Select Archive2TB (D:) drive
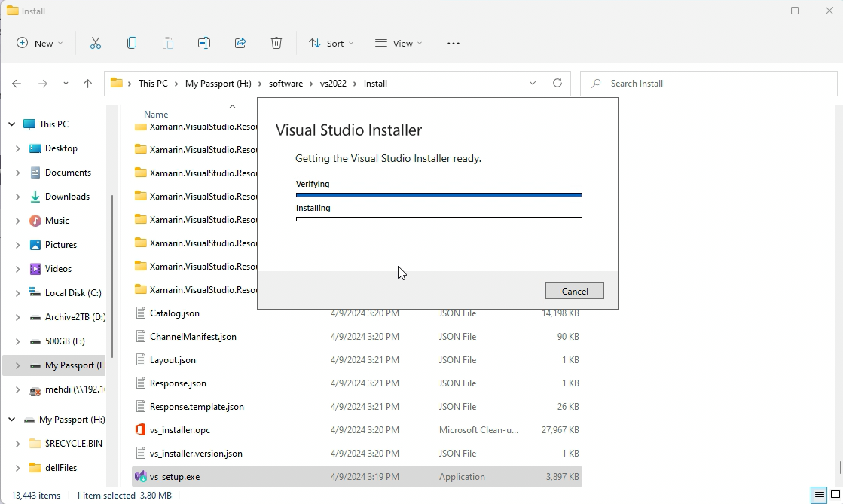Screen dimensions: 843x504 [x=75, y=317]
